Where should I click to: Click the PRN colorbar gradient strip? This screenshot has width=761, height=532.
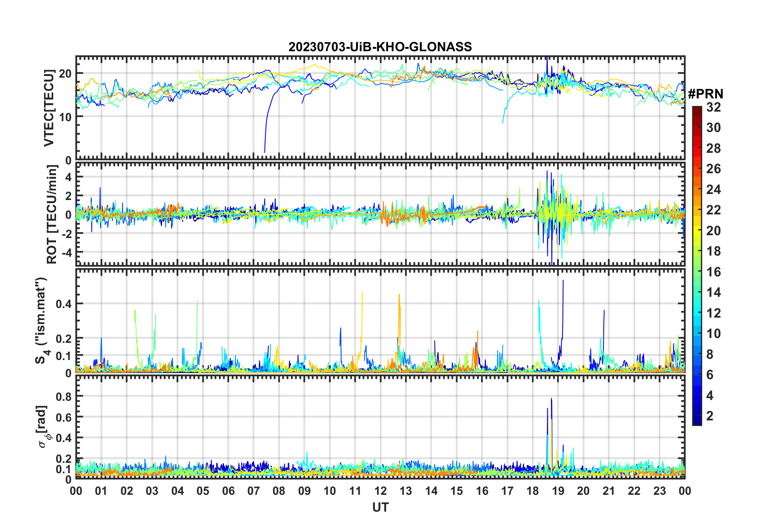(697, 266)
